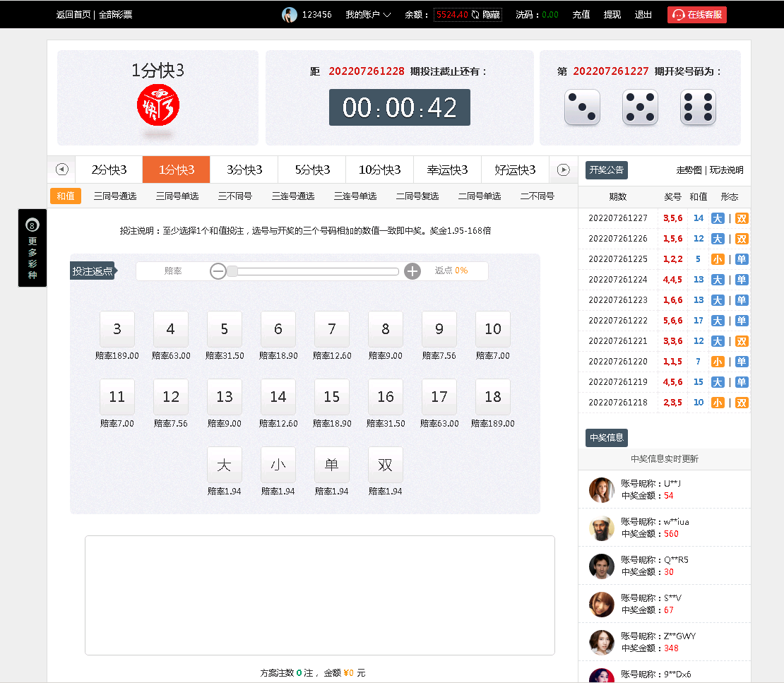Viewport: 784px width, 683px height.
Task: Click the 充值 recharge link
Action: (581, 15)
